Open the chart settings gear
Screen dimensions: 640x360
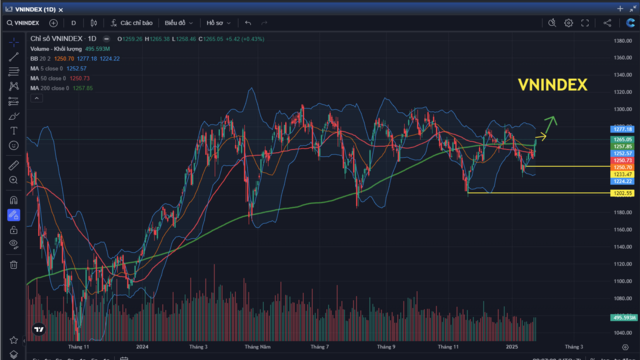(x=568, y=23)
